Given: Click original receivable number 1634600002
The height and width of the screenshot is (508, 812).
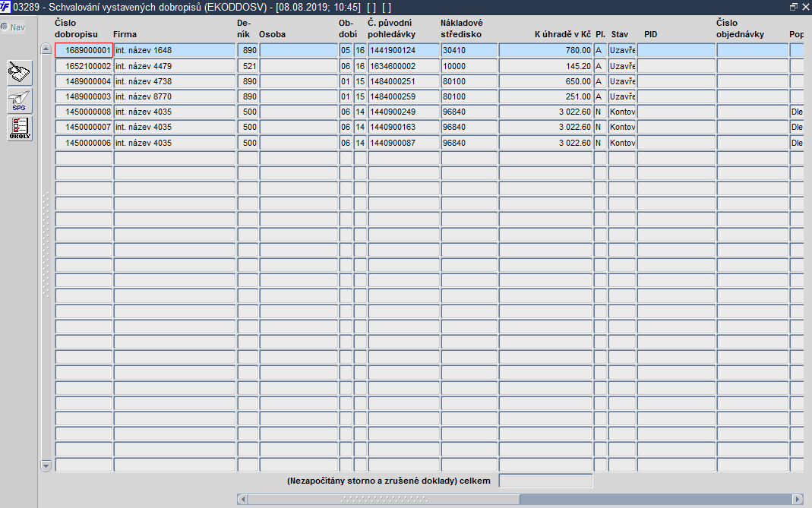Looking at the screenshot, I should coord(404,66).
